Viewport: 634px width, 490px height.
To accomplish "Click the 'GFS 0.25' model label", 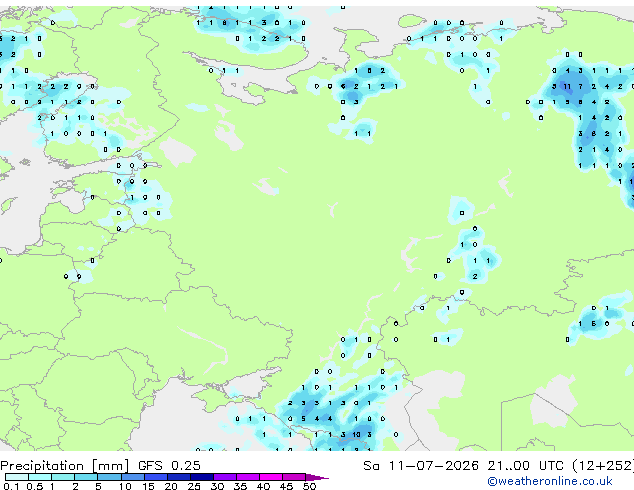I will click(169, 465).
